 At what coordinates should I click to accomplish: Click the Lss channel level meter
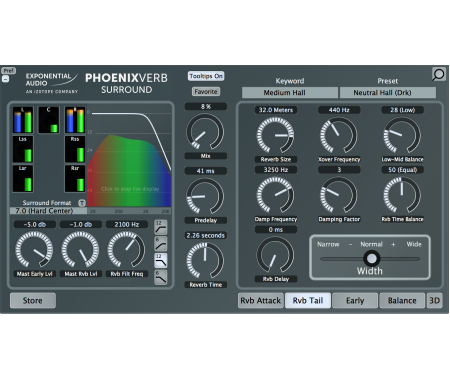[x=23, y=149]
